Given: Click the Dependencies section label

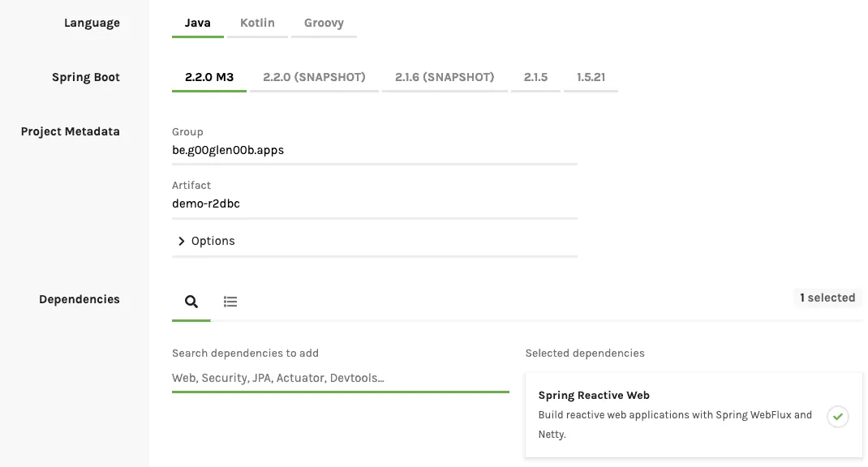Looking at the screenshot, I should [79, 299].
